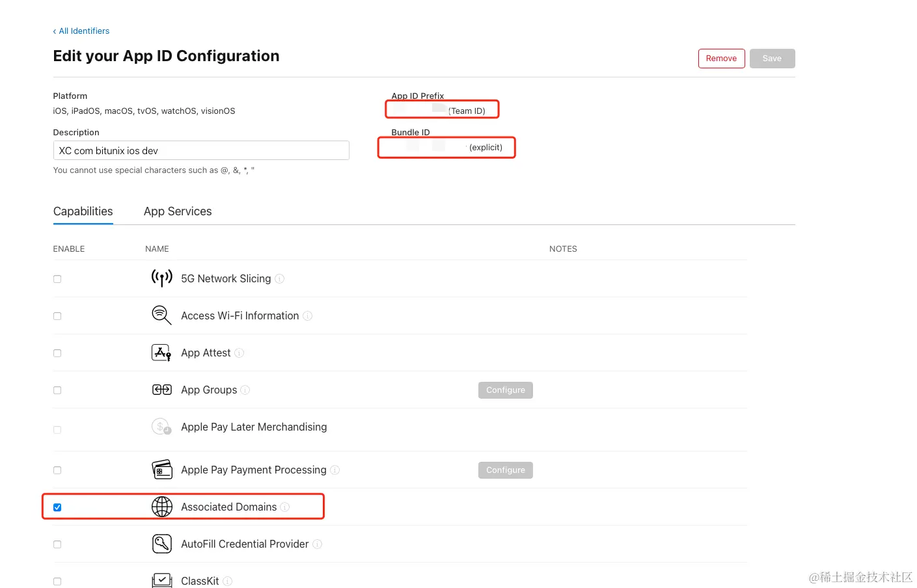The width and height of the screenshot is (917, 588).
Task: Click the Apple Pay Payment Processing wallet icon
Action: point(161,469)
